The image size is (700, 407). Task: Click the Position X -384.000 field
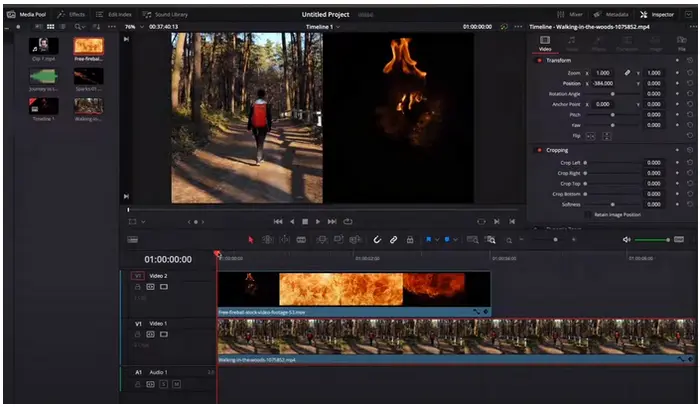[603, 83]
